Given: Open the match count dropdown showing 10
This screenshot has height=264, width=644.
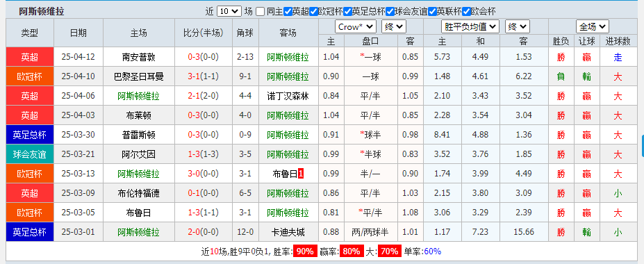Looking at the screenshot, I should tap(229, 12).
